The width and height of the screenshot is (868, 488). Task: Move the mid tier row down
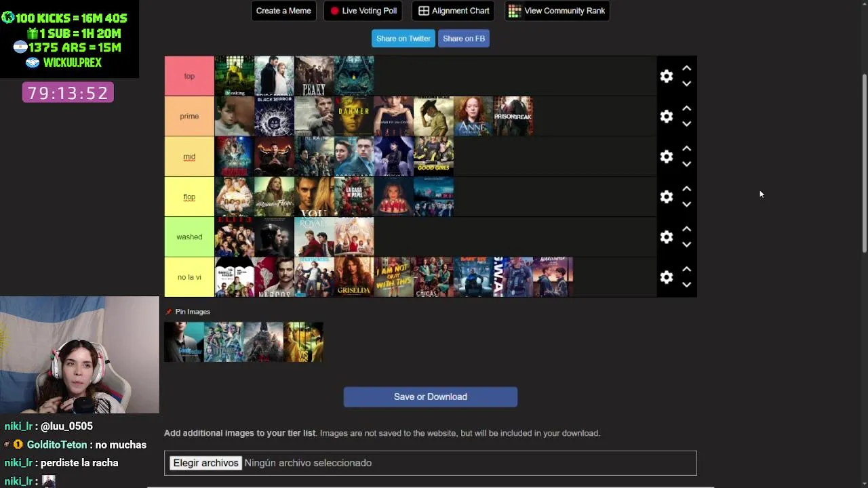[686, 164]
